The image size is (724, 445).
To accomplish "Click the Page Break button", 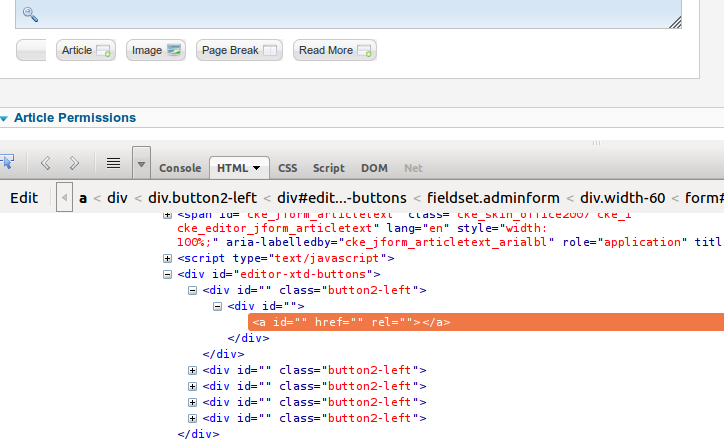I will tap(239, 50).
